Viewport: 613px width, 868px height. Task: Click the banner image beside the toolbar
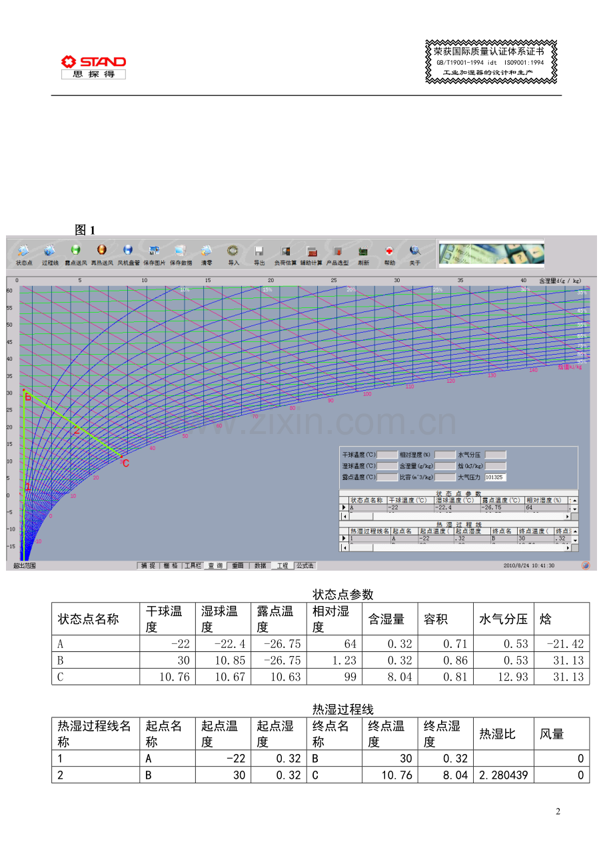(x=491, y=254)
